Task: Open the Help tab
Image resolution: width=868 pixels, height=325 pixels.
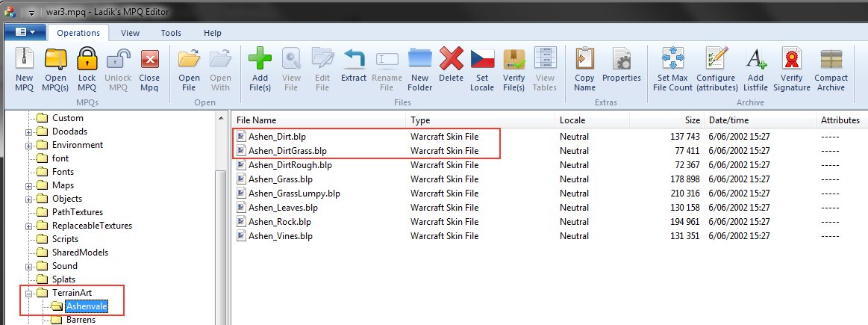Action: [x=213, y=34]
